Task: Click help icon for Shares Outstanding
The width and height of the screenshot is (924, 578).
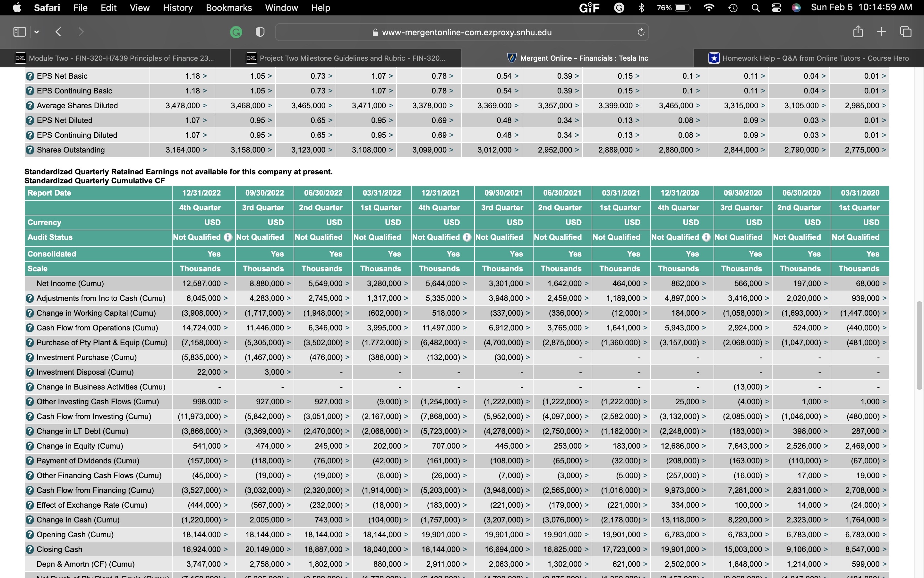Action: point(30,150)
